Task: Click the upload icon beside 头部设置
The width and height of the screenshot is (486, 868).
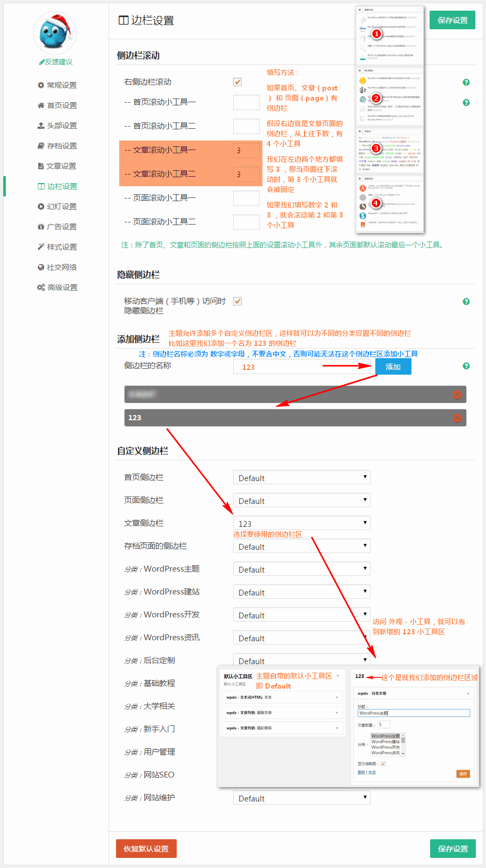Action: point(41,126)
